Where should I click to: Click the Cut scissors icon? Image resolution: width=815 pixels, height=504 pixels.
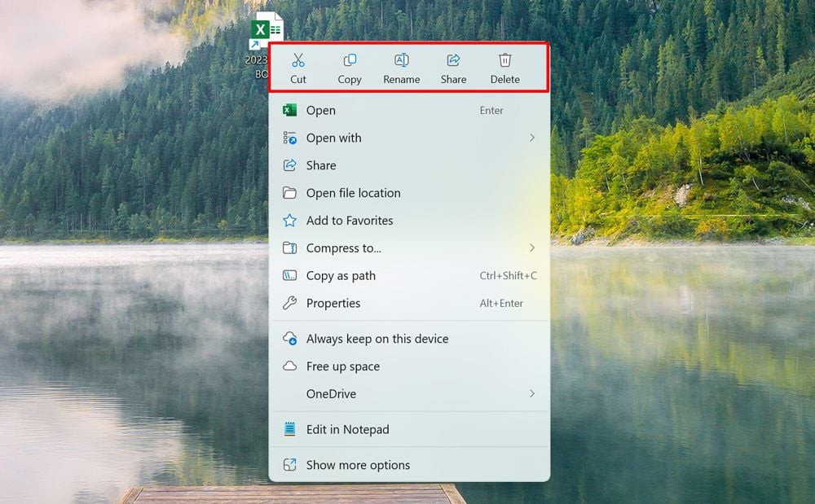[298, 60]
